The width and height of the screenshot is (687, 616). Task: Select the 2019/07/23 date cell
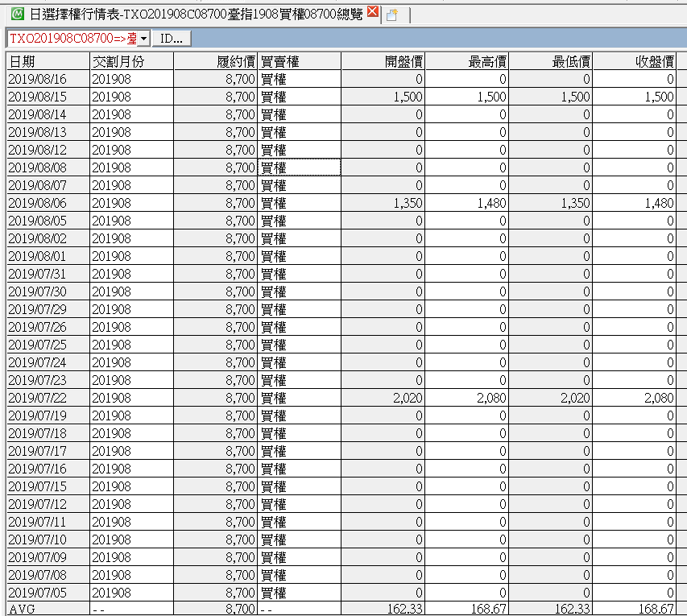coord(48,380)
